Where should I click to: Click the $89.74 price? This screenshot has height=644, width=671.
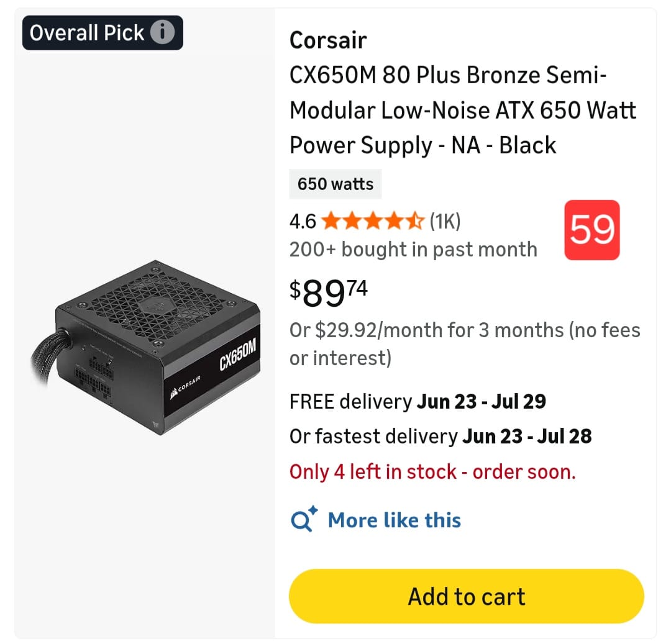pyautogui.click(x=329, y=292)
